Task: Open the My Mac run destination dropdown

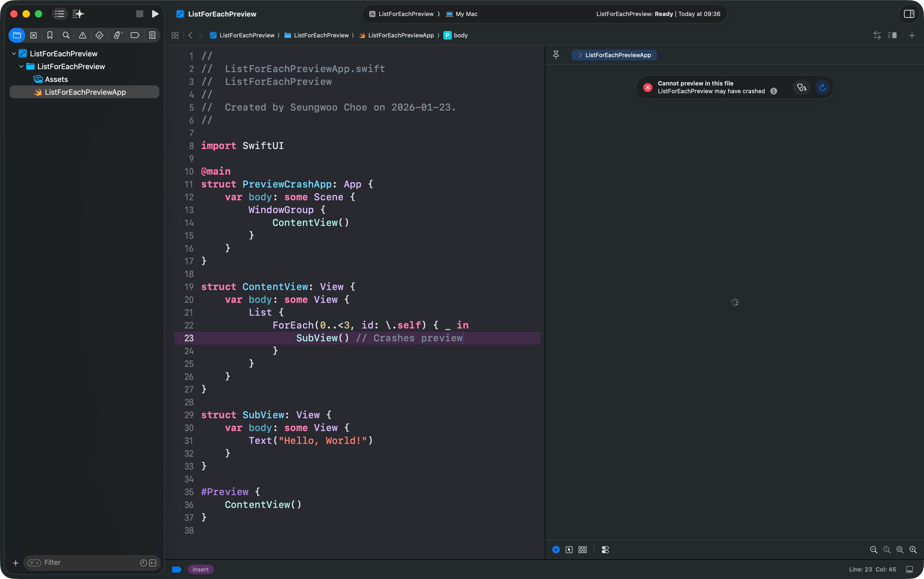Action: (465, 14)
